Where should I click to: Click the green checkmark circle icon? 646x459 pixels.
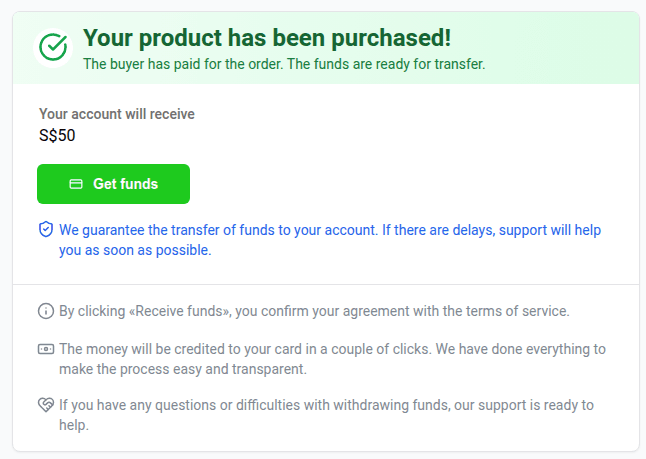[x=53, y=48]
